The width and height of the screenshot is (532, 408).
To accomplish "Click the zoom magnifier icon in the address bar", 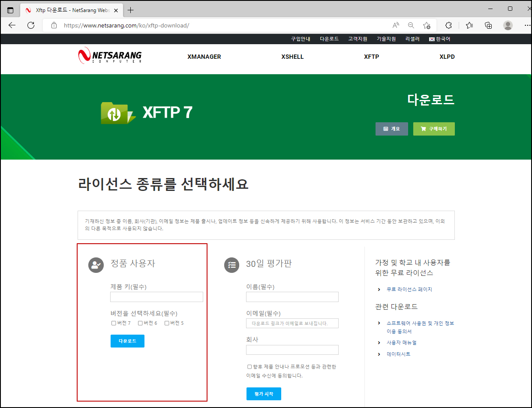I will click(411, 25).
